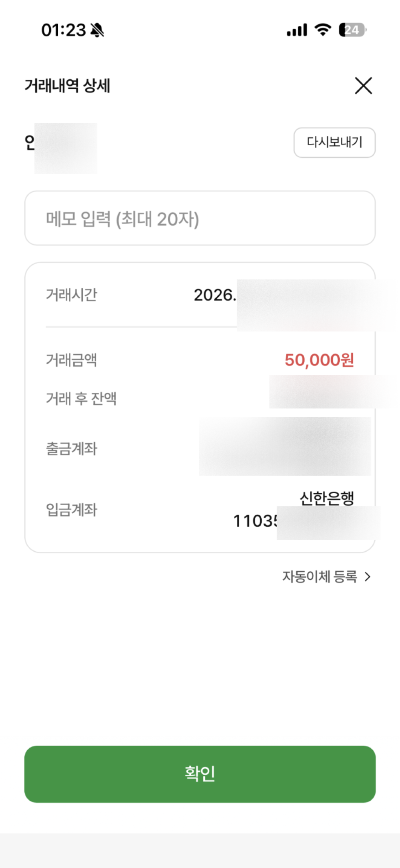
Task: Tap the 신한은행 bank name
Action: click(327, 498)
